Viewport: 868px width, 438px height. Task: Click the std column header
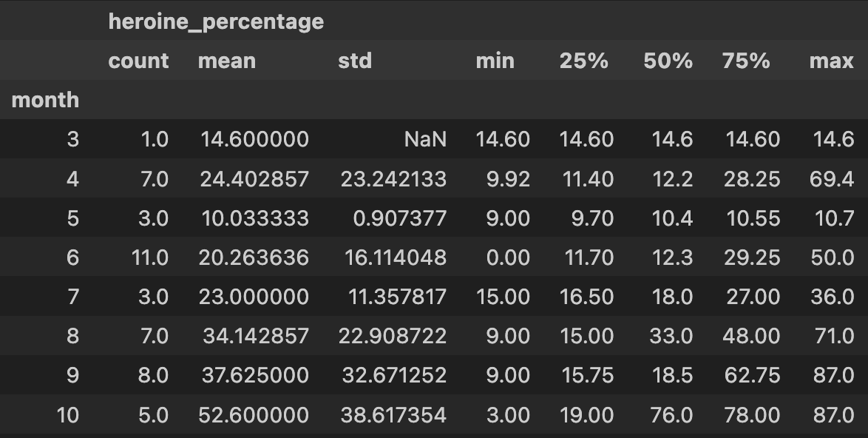point(355,61)
